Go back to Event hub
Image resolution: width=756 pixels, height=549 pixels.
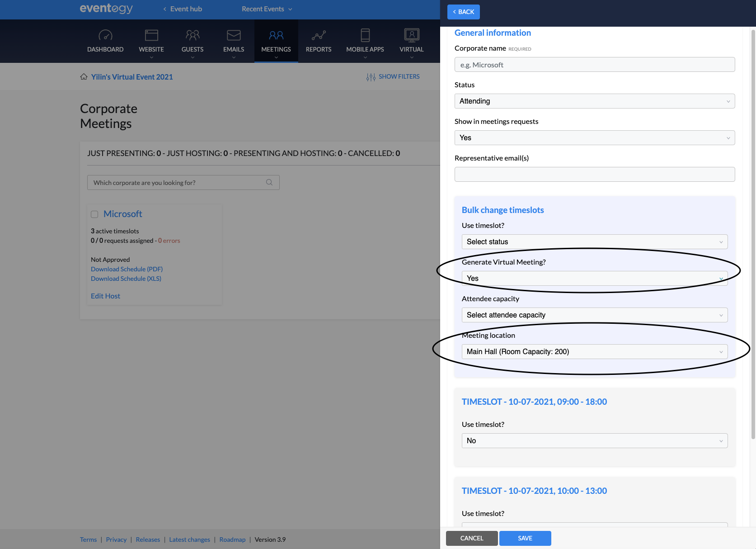(183, 9)
